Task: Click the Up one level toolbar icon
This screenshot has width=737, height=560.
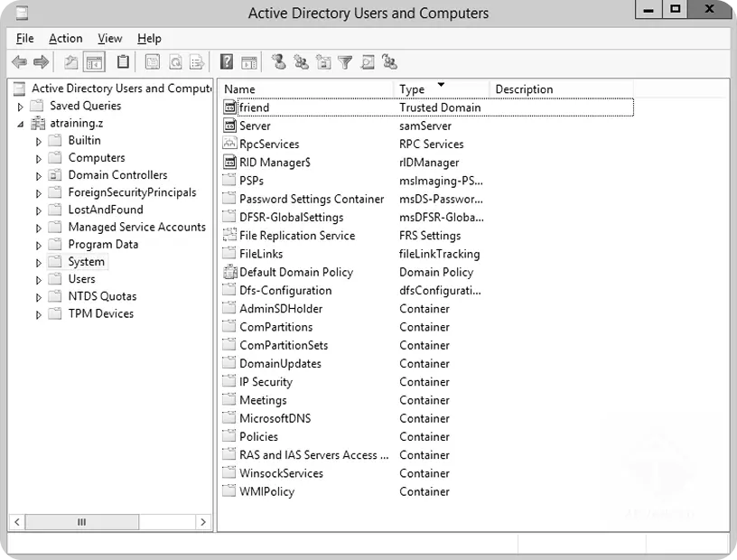Action: [71, 61]
